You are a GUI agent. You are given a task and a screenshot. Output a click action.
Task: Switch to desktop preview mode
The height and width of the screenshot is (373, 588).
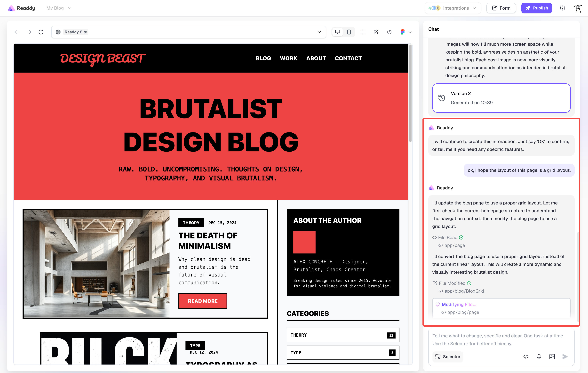(x=337, y=32)
